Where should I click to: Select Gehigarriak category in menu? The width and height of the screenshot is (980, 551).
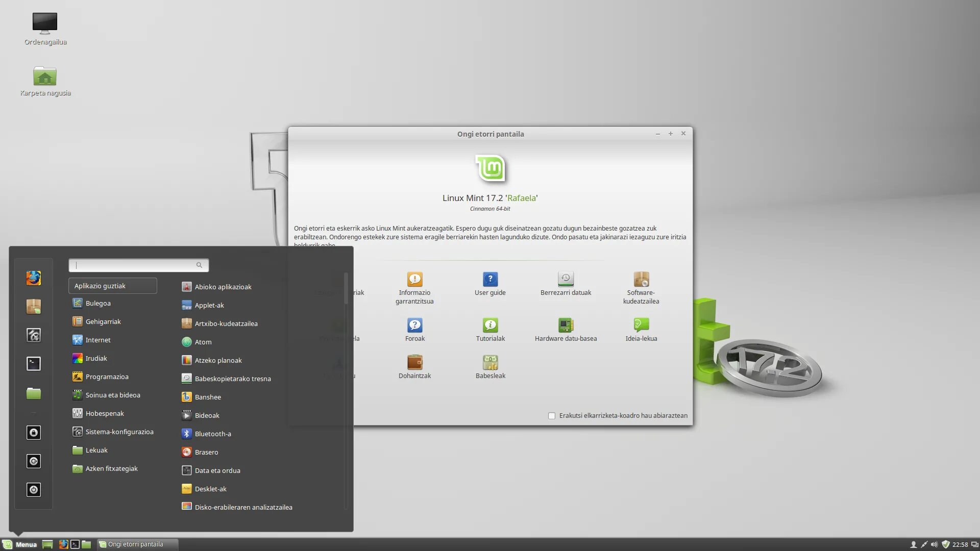(x=113, y=321)
